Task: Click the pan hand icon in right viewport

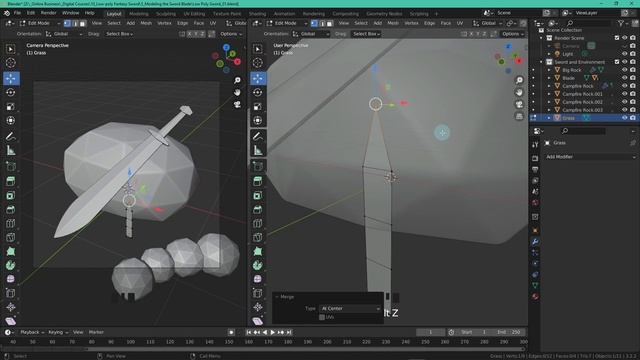Action: pos(519,92)
